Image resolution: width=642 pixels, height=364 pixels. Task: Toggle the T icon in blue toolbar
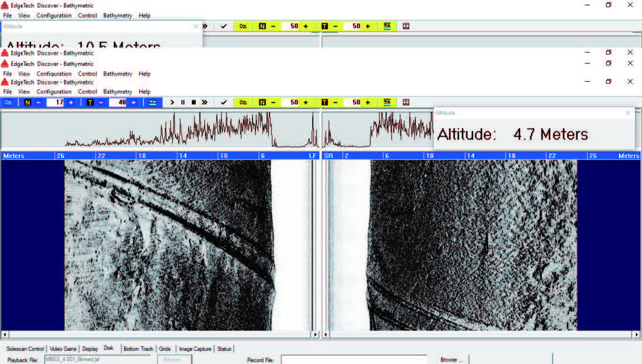tap(90, 103)
